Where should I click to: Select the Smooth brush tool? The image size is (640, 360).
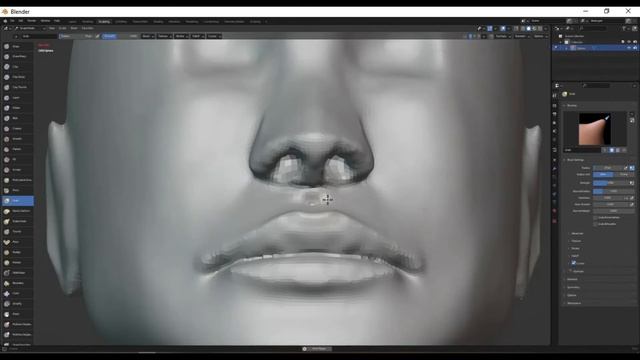17,139
